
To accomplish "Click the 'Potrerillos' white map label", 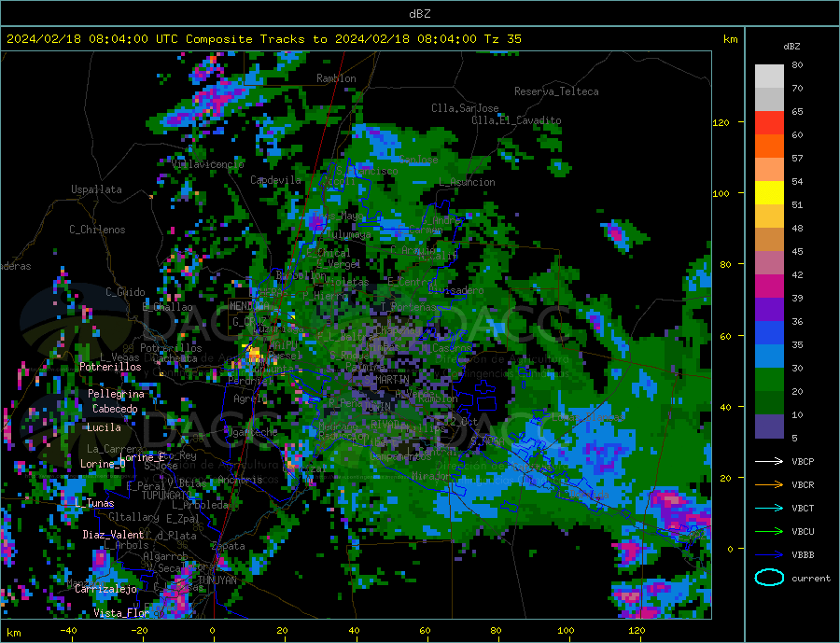I will click(110, 367).
